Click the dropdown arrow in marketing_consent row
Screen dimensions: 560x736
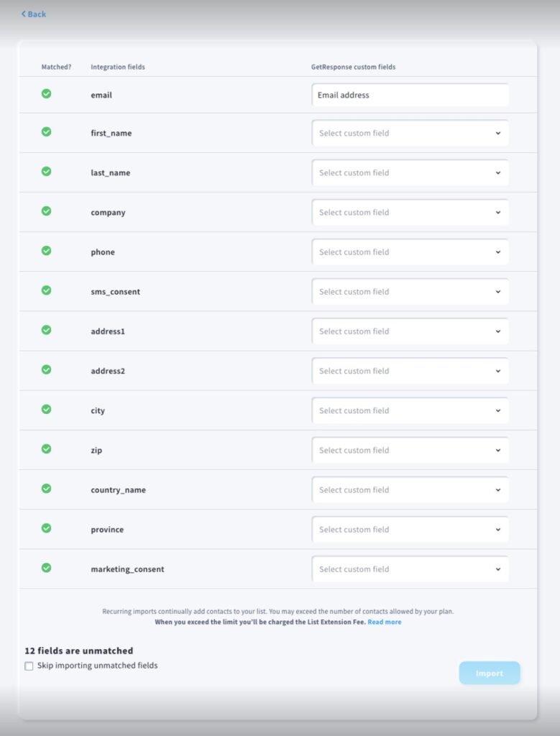pos(498,569)
